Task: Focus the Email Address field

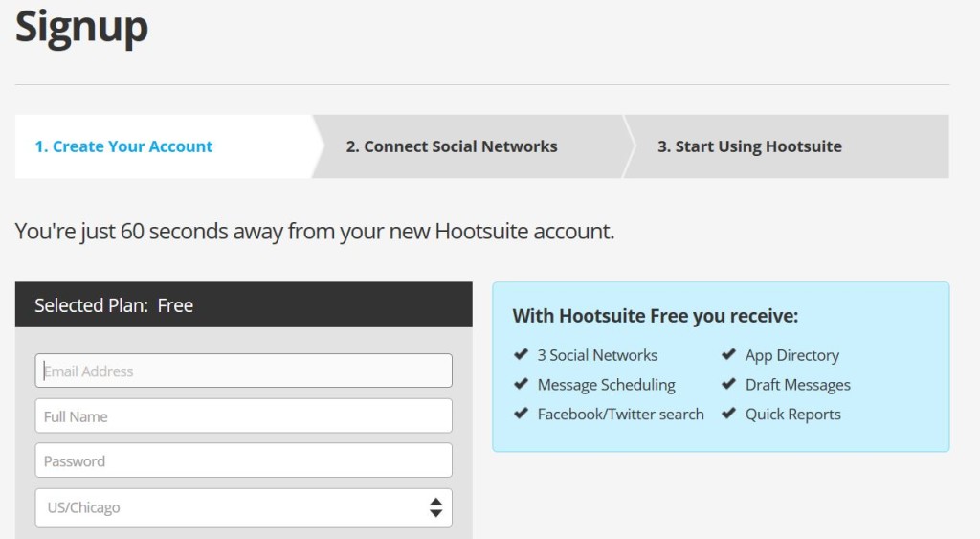Action: [x=243, y=371]
